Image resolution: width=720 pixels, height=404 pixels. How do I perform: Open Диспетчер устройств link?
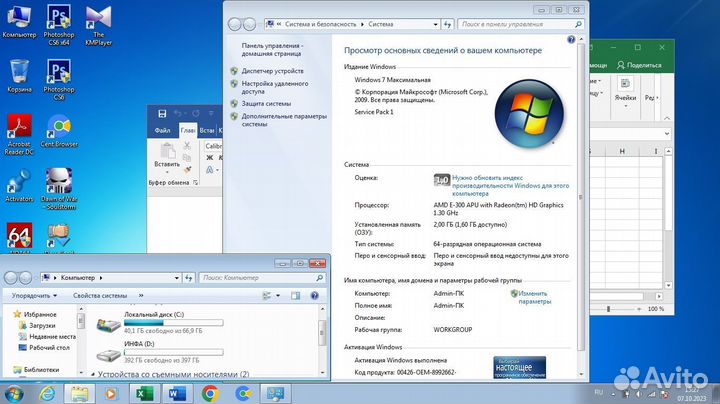coord(272,71)
